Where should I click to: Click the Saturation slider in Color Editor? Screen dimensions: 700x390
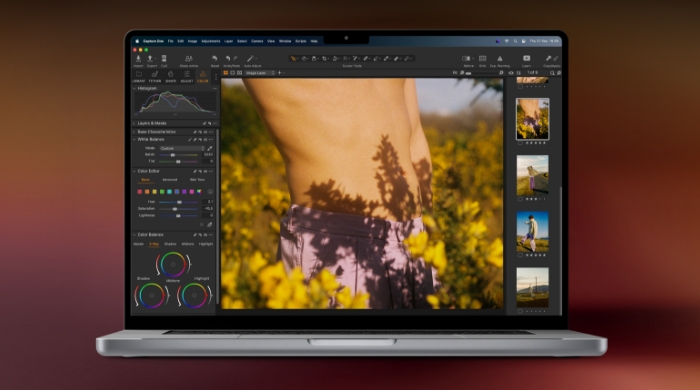pos(178,209)
